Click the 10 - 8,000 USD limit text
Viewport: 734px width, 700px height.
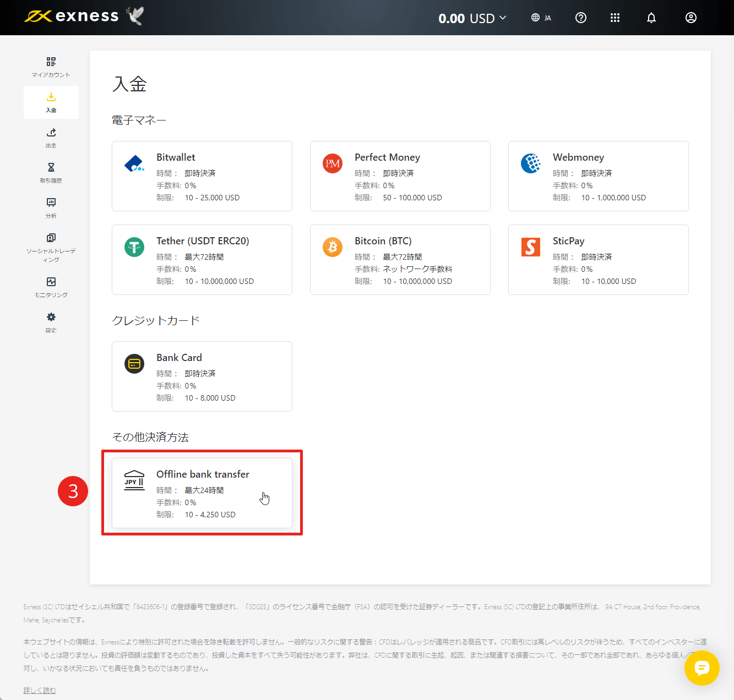coord(210,398)
